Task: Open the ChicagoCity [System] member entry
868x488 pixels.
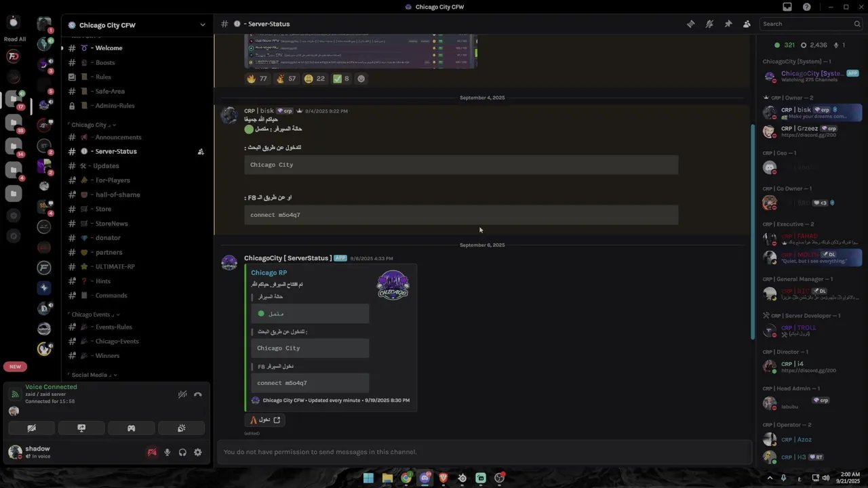Action: point(812,77)
